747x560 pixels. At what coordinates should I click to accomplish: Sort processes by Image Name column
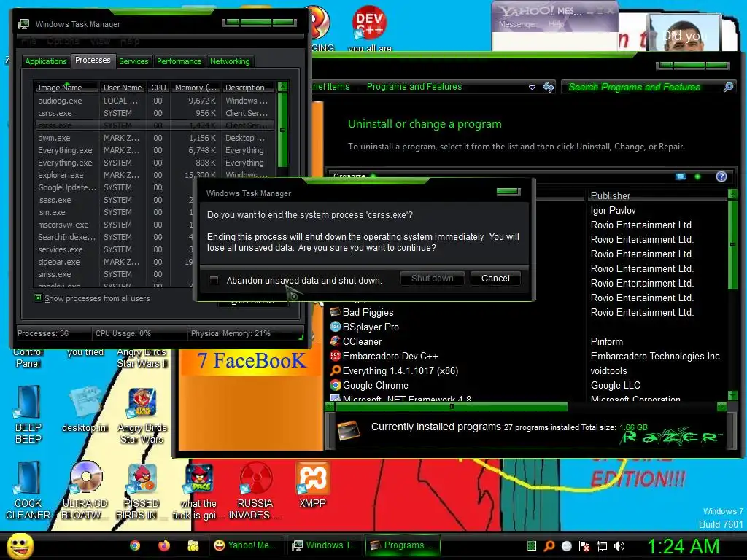click(x=66, y=87)
